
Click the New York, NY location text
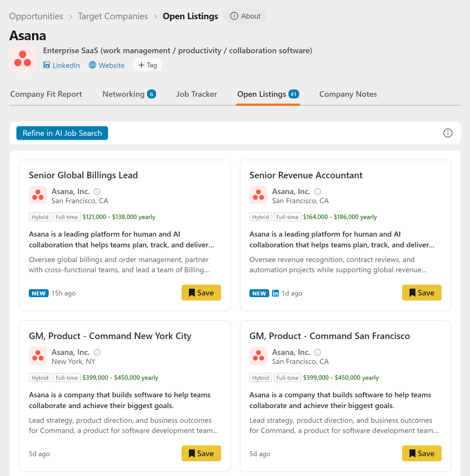pos(73,361)
